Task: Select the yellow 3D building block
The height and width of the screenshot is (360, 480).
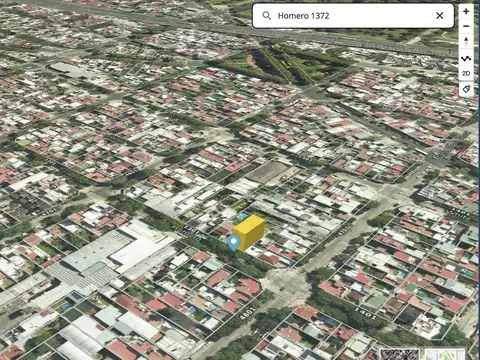Action: pos(250,232)
